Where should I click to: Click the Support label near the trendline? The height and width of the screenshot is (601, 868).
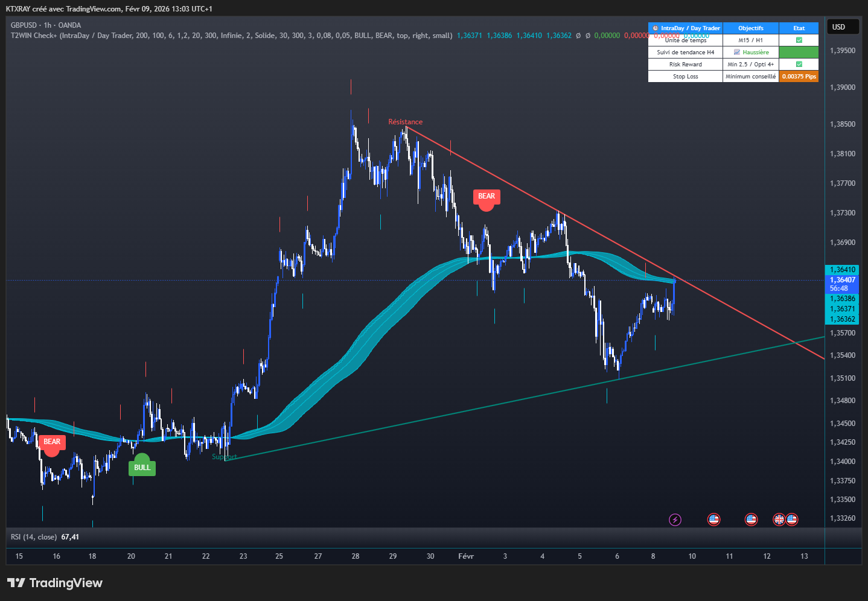pos(225,457)
